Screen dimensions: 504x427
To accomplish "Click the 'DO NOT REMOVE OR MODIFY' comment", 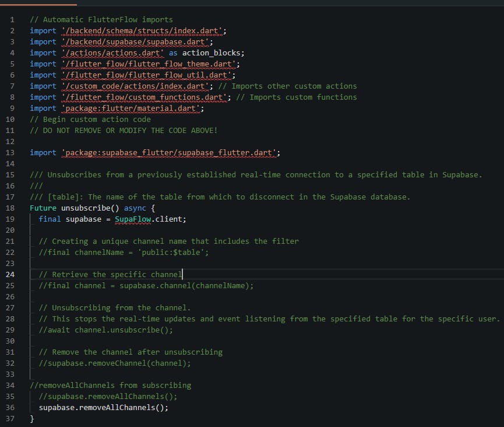I will pyautogui.click(x=124, y=130).
